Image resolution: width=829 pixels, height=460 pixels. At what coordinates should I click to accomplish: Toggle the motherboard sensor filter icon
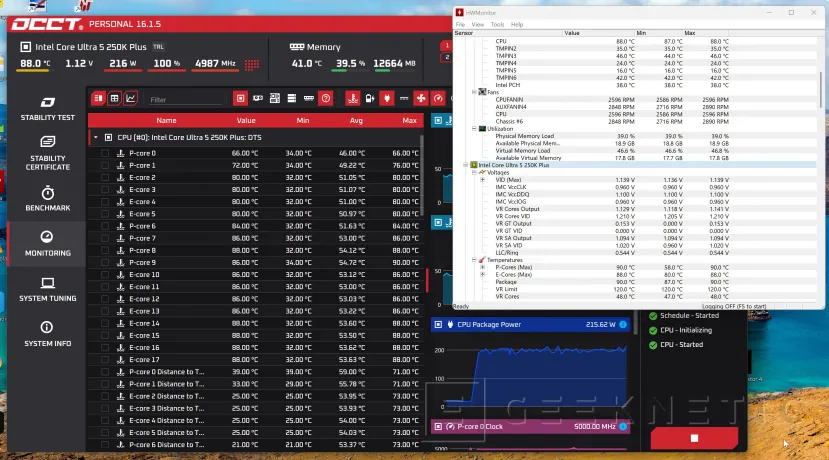pyautogui.click(x=275, y=98)
